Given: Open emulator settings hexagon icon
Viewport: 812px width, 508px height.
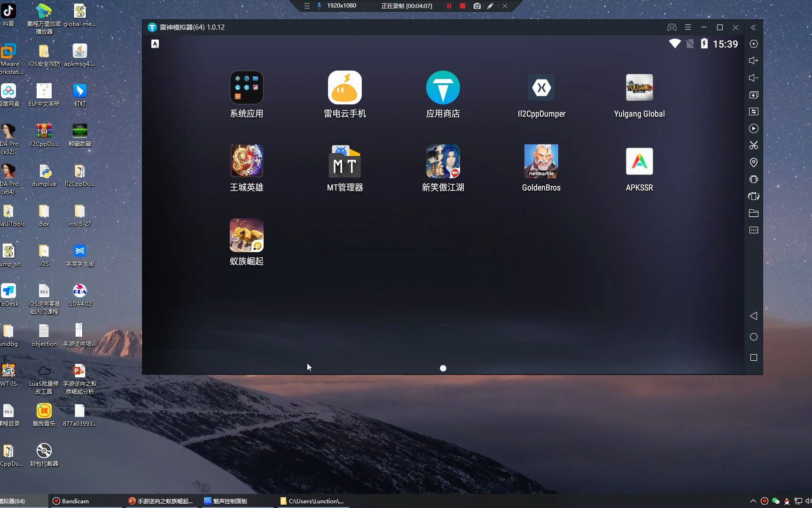Looking at the screenshot, I should (x=754, y=44).
